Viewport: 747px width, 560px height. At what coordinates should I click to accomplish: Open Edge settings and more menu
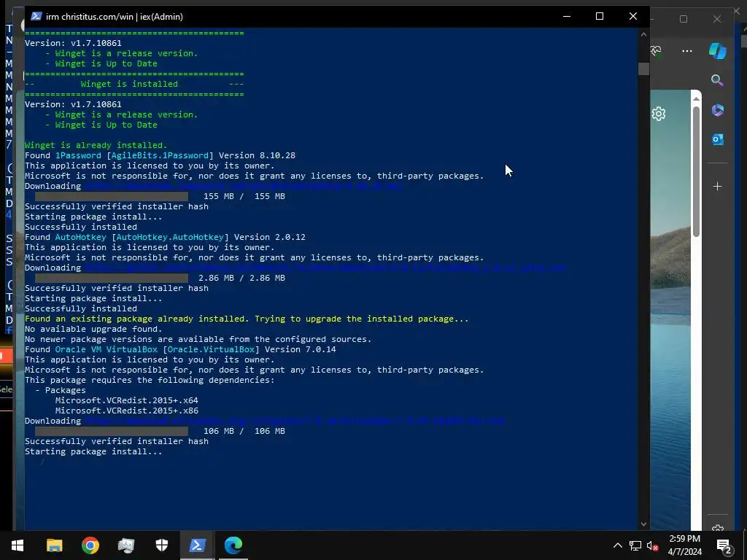687,51
